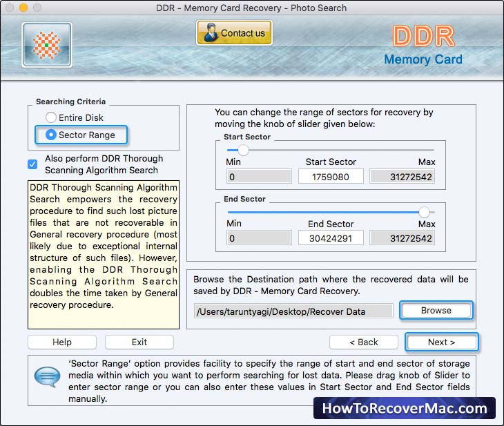Viewport: 504px width, 426px height.
Task: Click the Searching Criteria group label
Action: (x=70, y=101)
